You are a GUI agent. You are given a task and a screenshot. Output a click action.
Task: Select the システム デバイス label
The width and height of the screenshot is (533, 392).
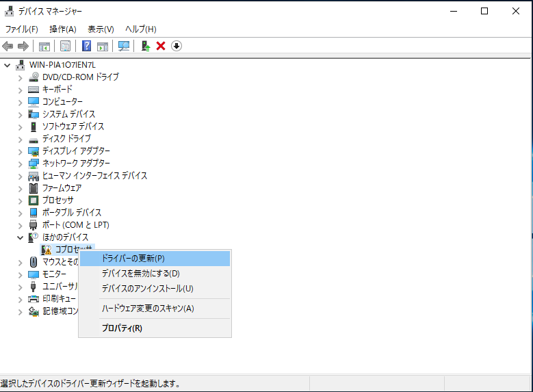tap(68, 114)
